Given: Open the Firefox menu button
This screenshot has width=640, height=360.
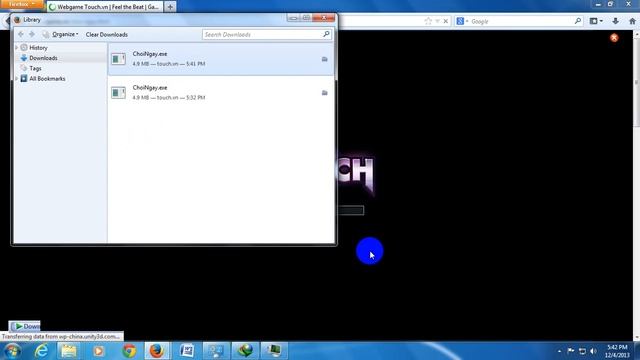Looking at the screenshot, I should click(21, 4).
